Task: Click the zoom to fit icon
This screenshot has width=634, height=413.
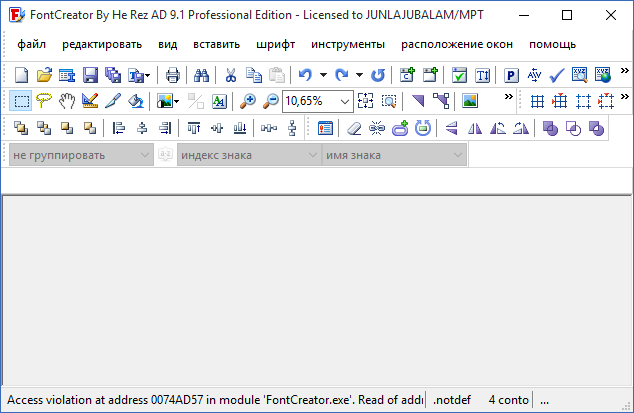Action: [x=366, y=101]
